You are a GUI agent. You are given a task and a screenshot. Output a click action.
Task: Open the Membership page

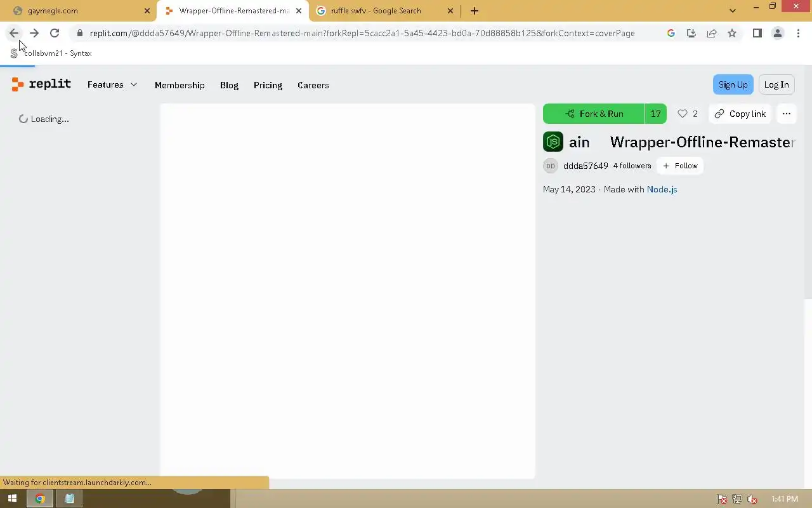(x=180, y=85)
